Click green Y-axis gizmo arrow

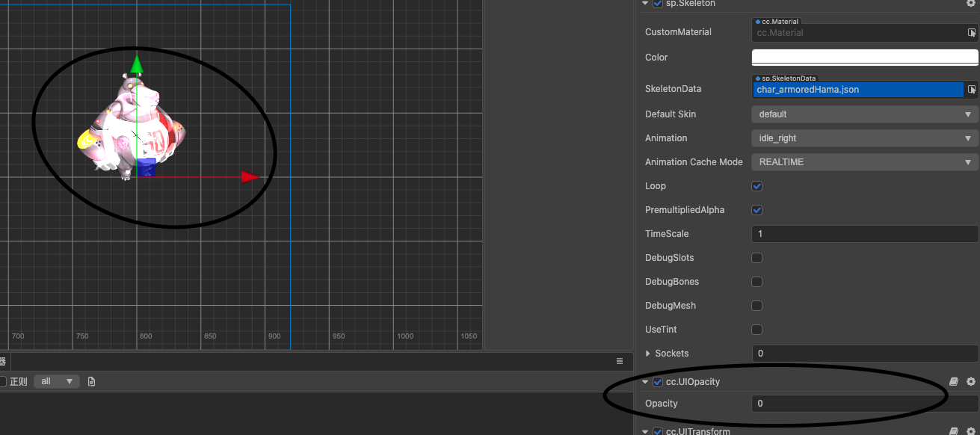(136, 64)
